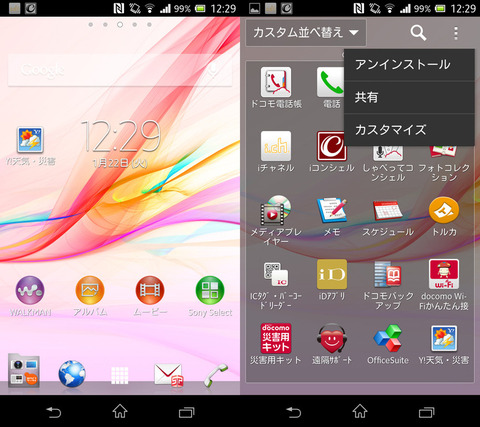Expand the カスタム並べ替え sort dropdown
The width and height of the screenshot is (480, 427).
pyautogui.click(x=306, y=33)
